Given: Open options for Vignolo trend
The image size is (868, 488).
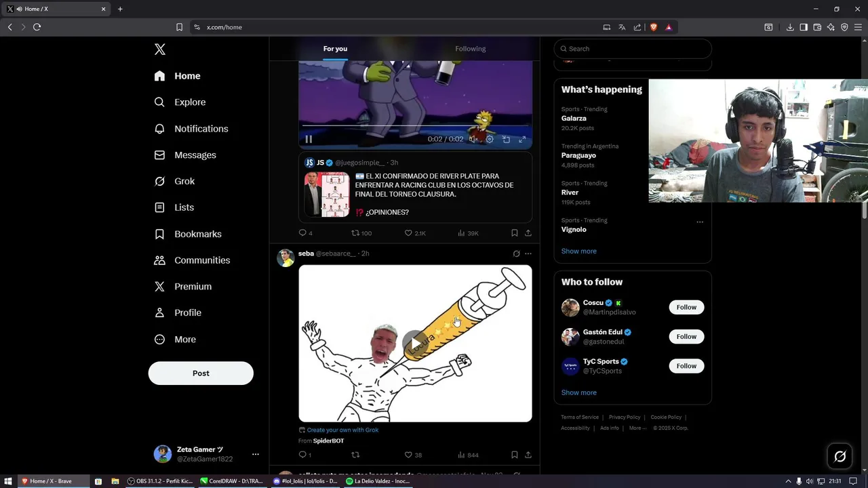Looking at the screenshot, I should point(700,222).
